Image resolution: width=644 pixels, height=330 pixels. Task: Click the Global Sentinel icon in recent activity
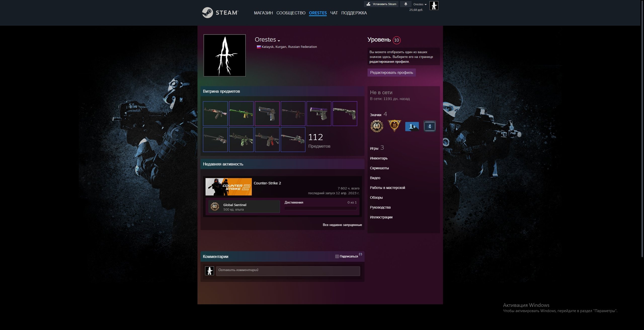tap(215, 207)
